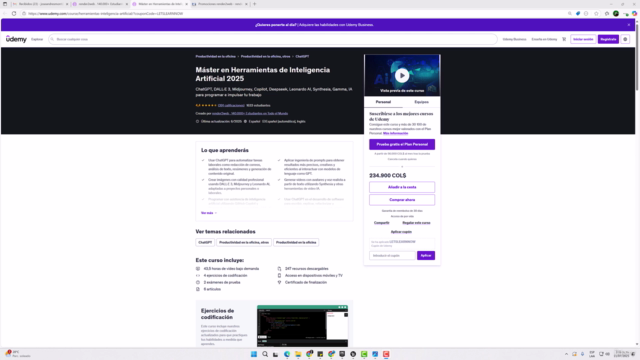640x360 pixels.
Task: Show hidden system tray icons
Action: click(x=567, y=354)
